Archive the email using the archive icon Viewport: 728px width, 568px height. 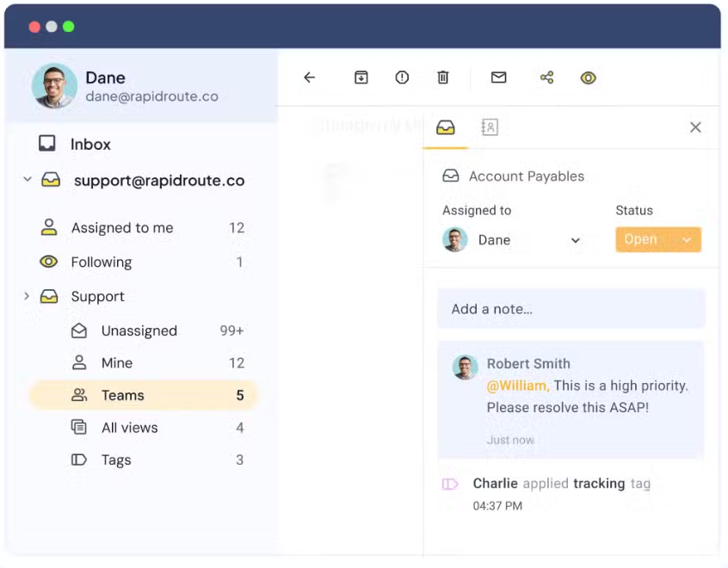coord(361,77)
